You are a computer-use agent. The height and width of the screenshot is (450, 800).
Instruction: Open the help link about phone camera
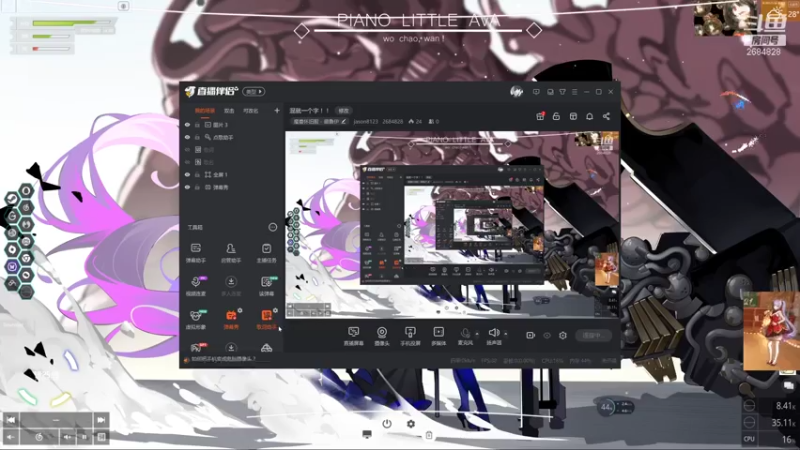(222, 359)
